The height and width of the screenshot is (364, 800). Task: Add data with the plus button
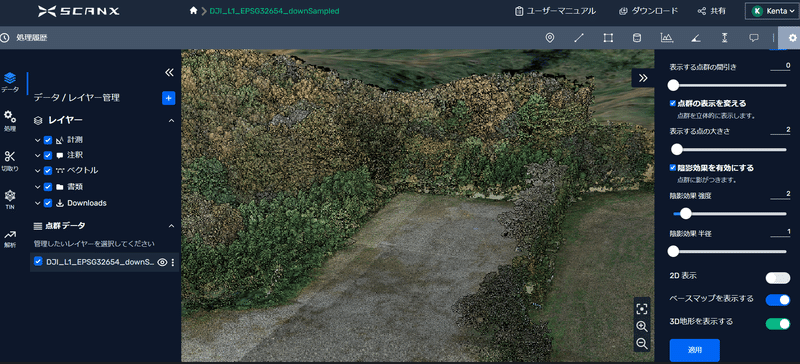(168, 98)
